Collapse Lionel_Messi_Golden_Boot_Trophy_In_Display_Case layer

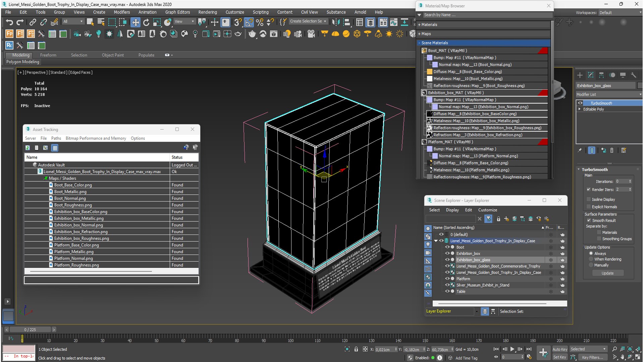(x=436, y=241)
